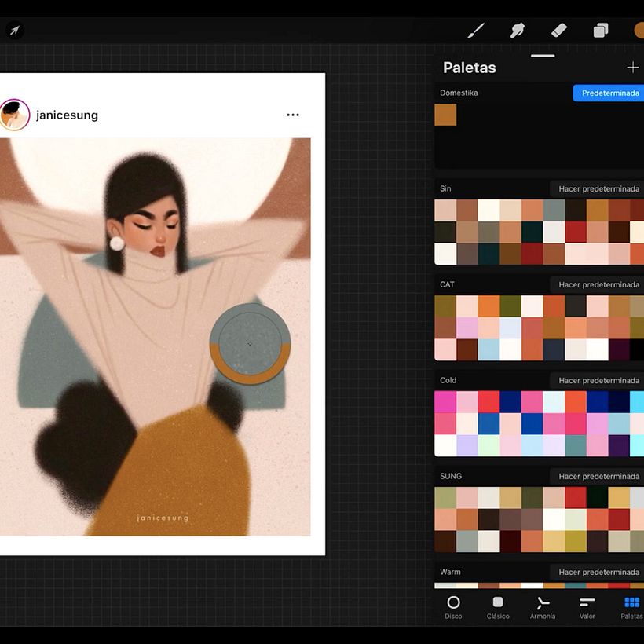The height and width of the screenshot is (644, 644).
Task: Select the Brush tool in the top bar
Action: (x=476, y=31)
